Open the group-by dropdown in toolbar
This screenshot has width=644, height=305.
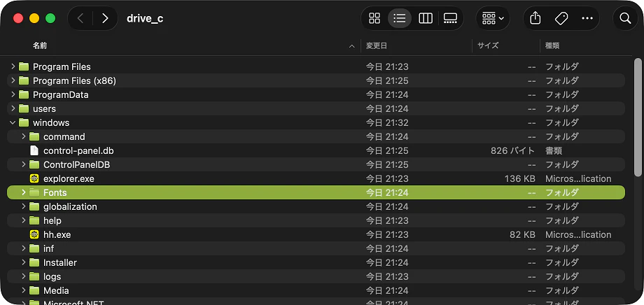[x=493, y=18]
